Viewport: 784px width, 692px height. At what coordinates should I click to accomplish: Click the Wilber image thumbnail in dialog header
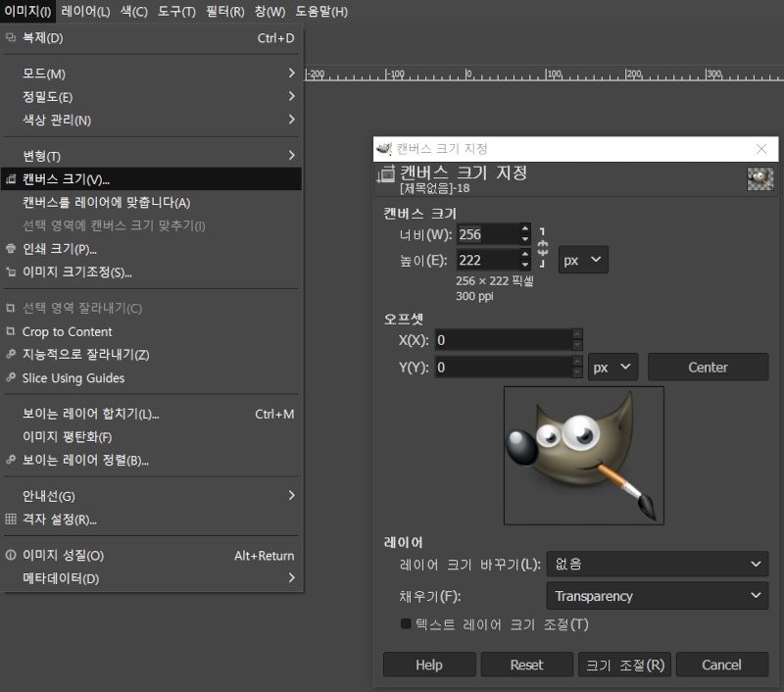tap(760, 179)
